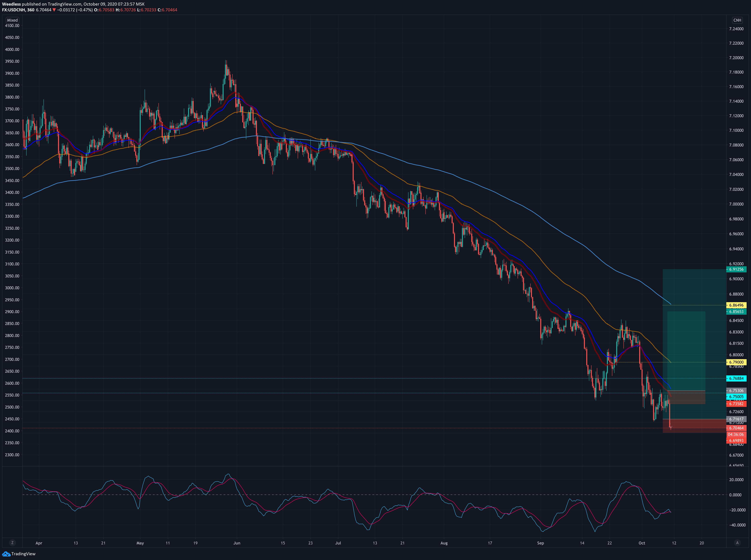The width and height of the screenshot is (751, 560).
Task: Click the Aug label on the time axis
Action: tap(444, 543)
